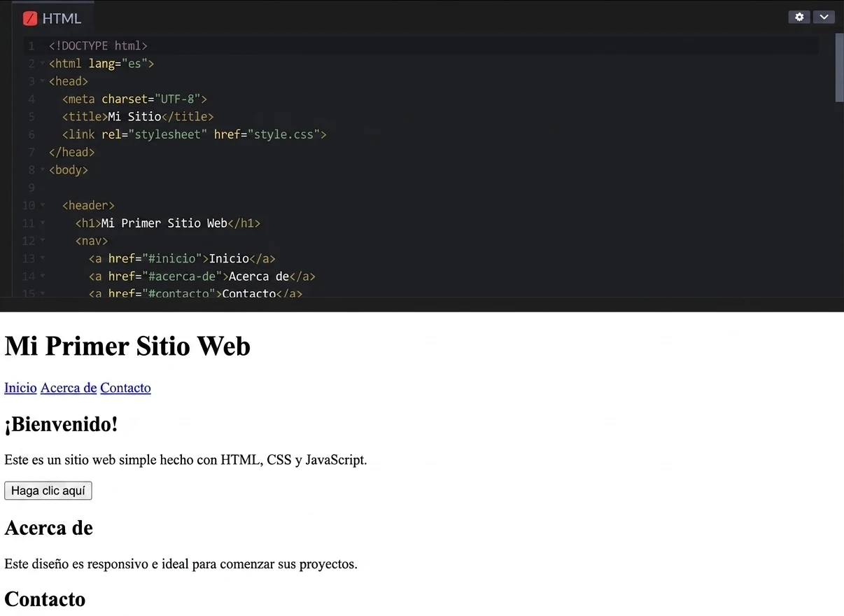
Task: Click the "Haga clic aquí" button
Action: [48, 491]
